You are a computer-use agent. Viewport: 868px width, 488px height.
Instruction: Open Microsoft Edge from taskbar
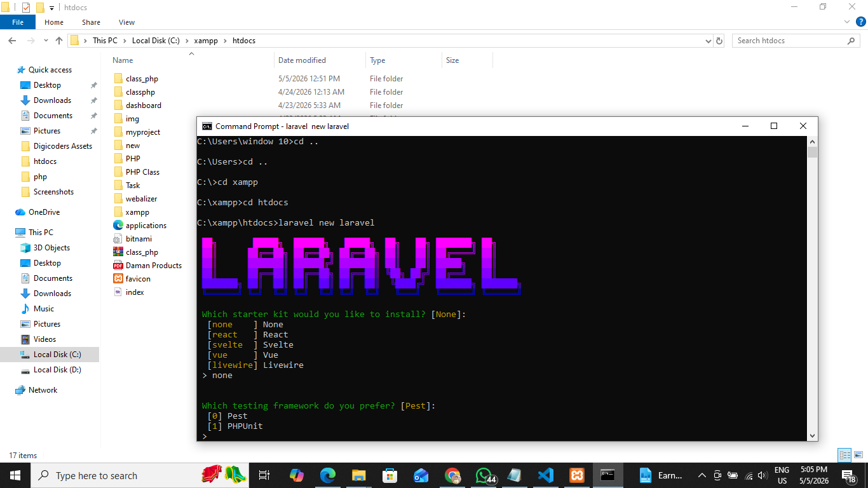coord(328,475)
